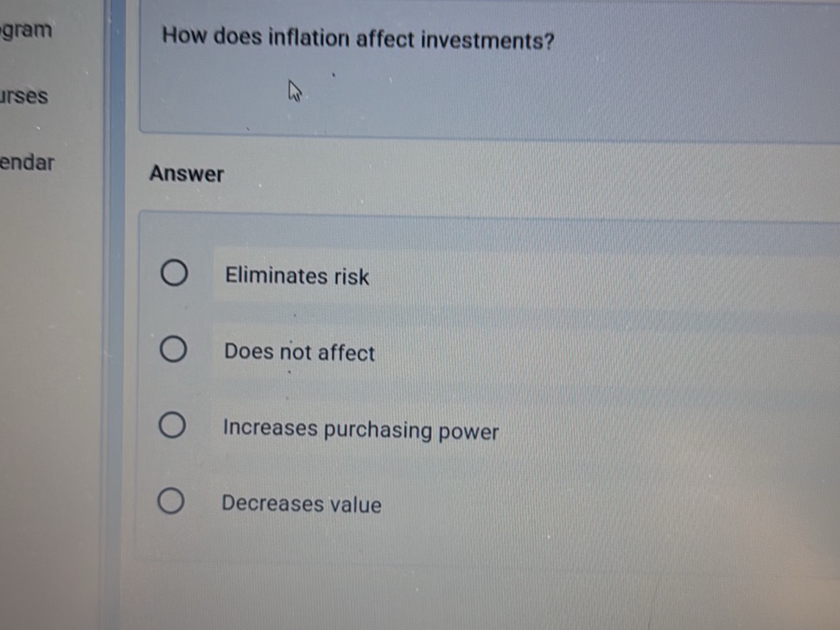Select the "Does not affect" radio button
The image size is (840, 630).
tap(173, 348)
